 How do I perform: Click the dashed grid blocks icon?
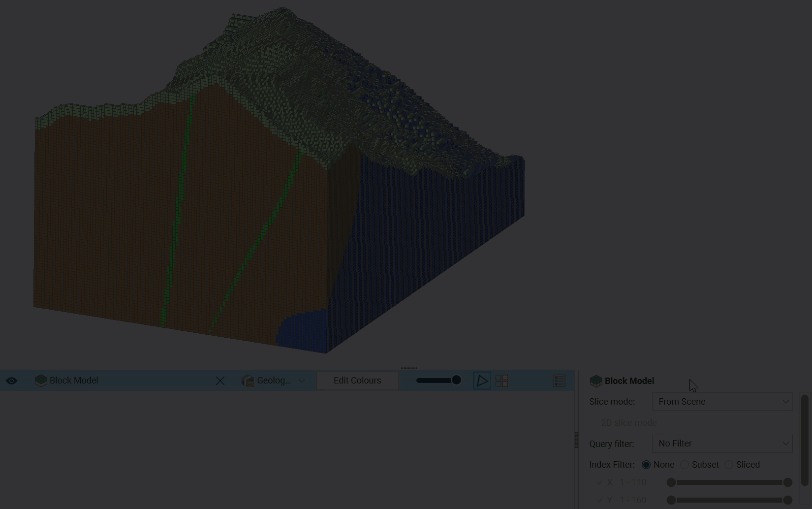pos(501,381)
